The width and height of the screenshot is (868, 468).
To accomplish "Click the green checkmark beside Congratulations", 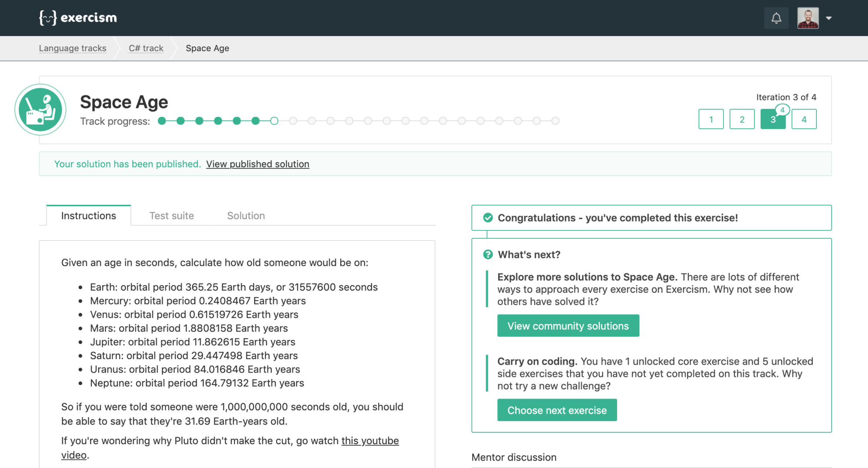I will coord(488,218).
